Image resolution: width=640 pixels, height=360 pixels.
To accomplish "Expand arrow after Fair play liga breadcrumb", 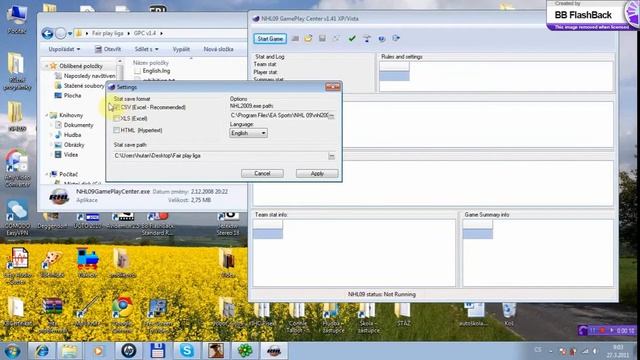I will (x=128, y=33).
